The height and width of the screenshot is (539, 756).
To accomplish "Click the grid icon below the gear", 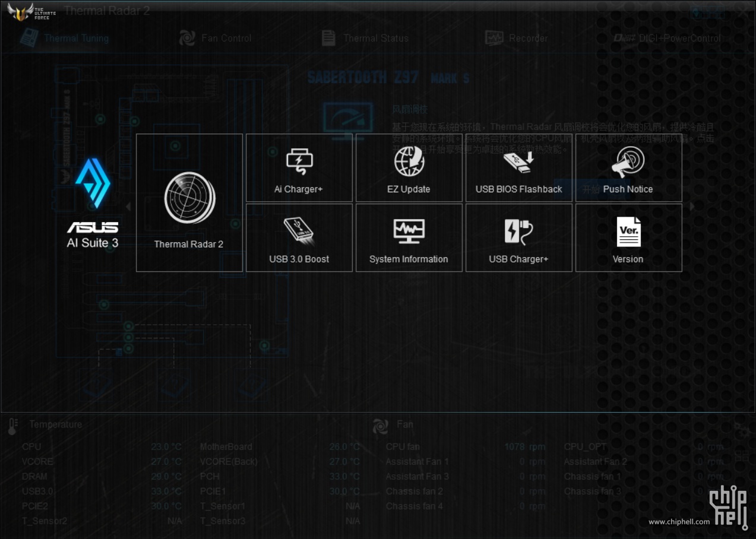I will pos(742,456).
